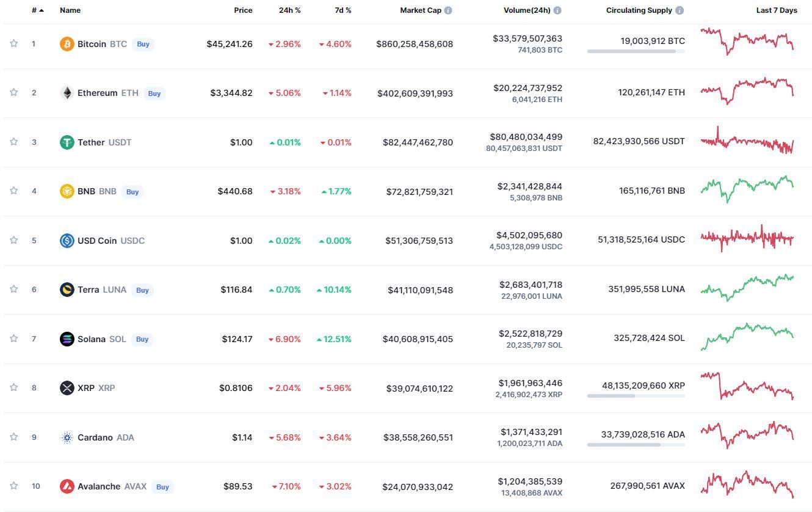Click the Tether green logo icon
Viewport: 812px width, 512px height.
pos(67,142)
